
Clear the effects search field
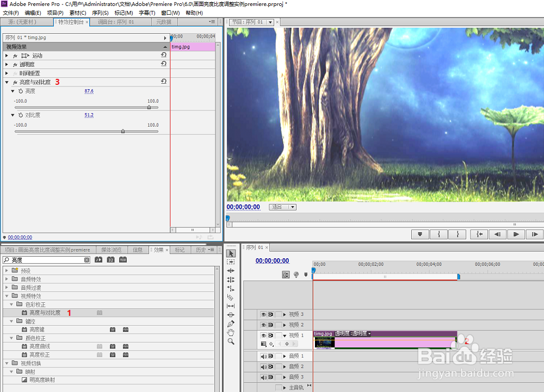click(x=86, y=260)
